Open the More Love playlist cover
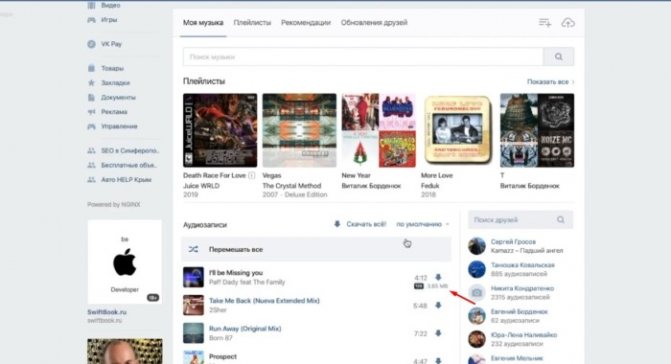 point(458,130)
